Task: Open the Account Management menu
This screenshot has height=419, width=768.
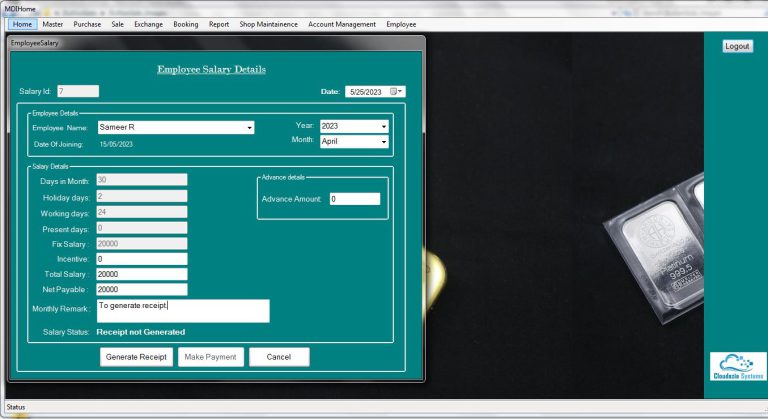Action: coord(342,24)
